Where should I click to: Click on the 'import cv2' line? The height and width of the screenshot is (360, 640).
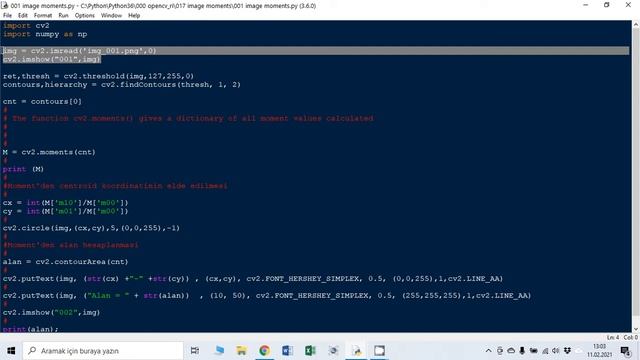[26, 25]
